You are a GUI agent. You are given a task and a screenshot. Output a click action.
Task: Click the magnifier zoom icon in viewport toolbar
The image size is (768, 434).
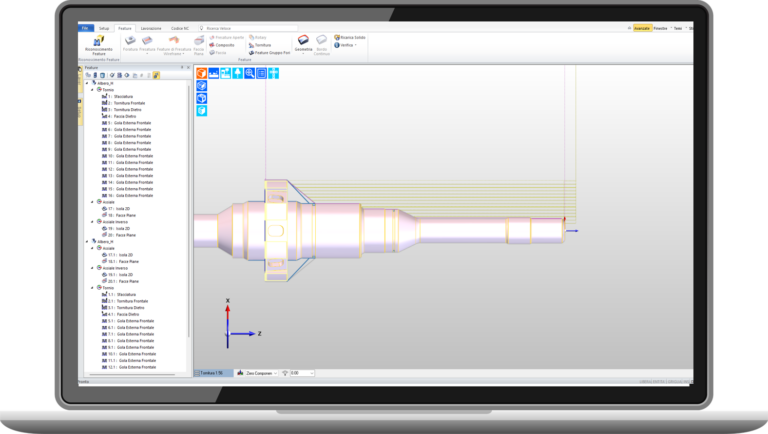(249, 73)
